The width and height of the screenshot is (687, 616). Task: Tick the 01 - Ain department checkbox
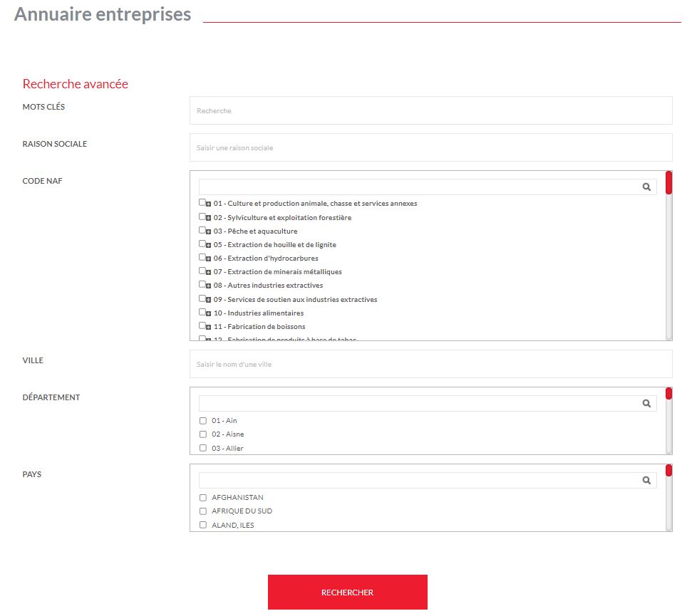pos(203,421)
